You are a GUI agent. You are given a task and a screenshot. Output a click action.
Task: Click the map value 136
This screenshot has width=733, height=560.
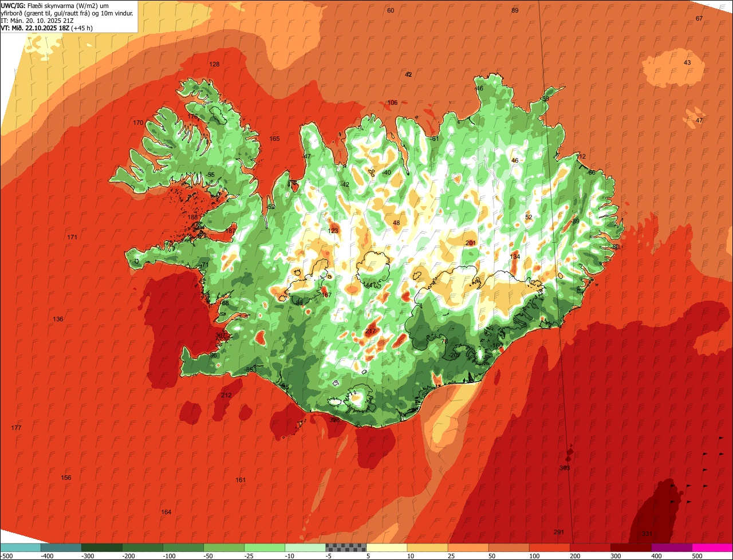click(x=58, y=319)
